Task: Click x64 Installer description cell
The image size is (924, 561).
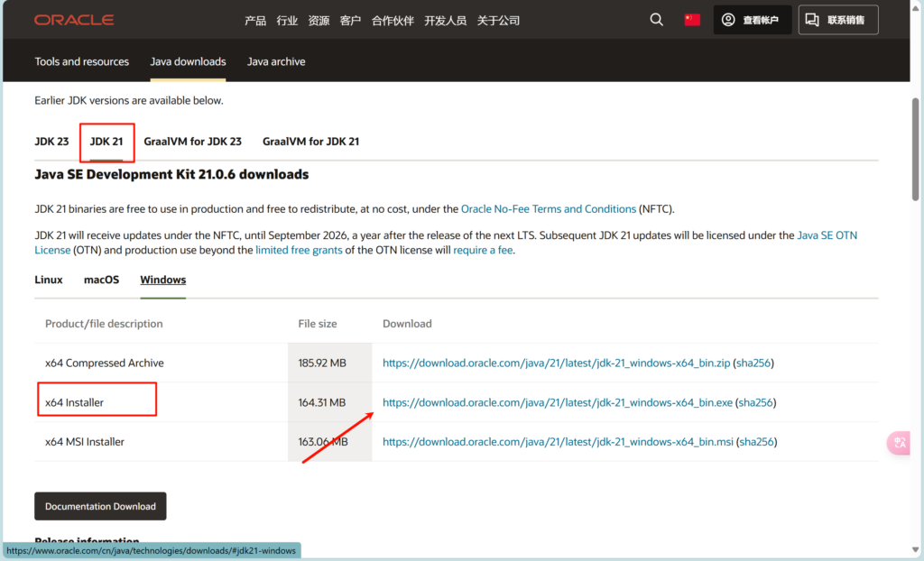Action: [74, 402]
